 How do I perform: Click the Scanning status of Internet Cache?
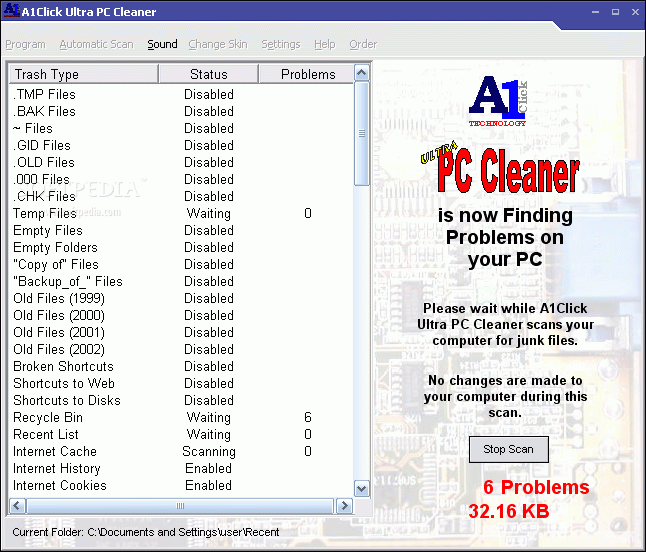209,451
